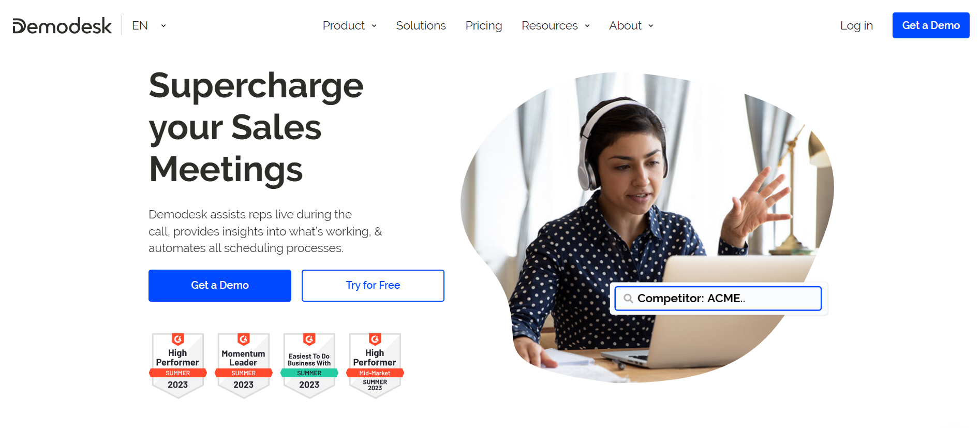Click the search magnifier icon in Competitor field
This screenshot has height=428, width=980.
(628, 299)
